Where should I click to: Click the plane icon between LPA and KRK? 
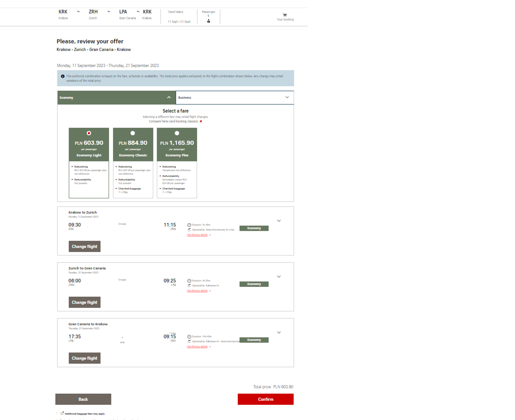pyautogui.click(x=138, y=12)
